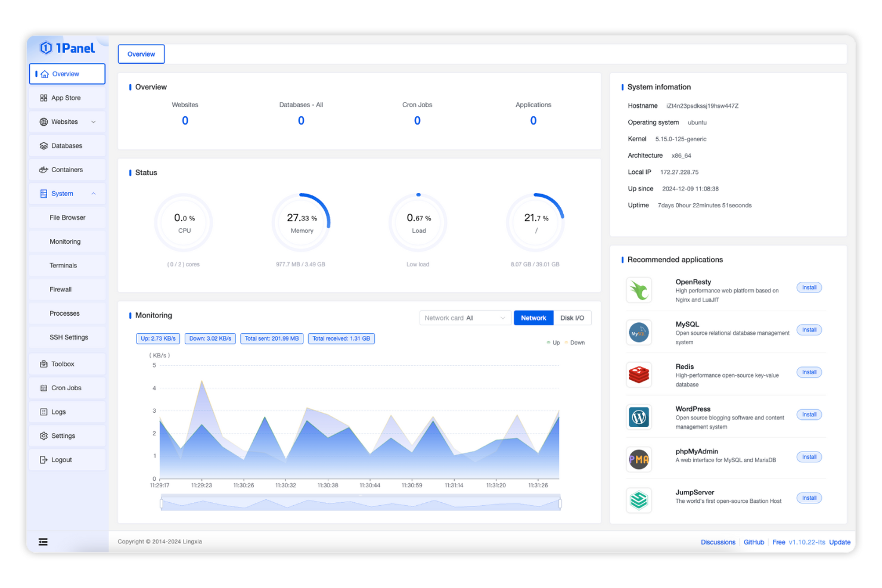Click the Settings gear icon
Viewport: 882px width, 588px height.
44,436
